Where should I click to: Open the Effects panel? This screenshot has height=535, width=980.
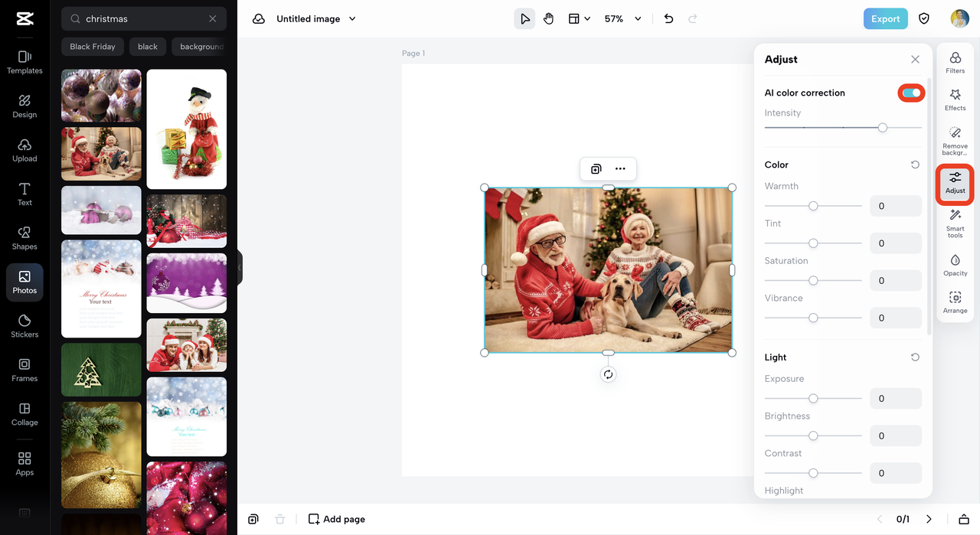[955, 100]
